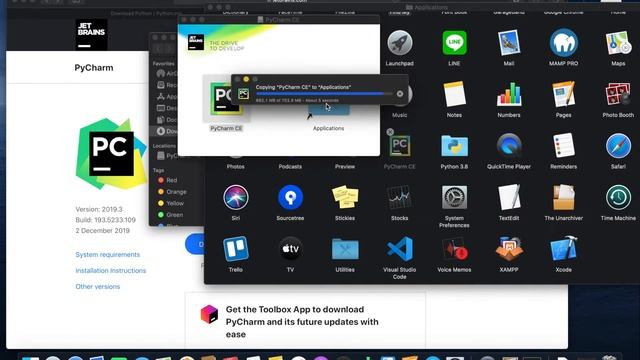Open the Mail app icon
The width and height of the screenshot is (640, 360).
[x=509, y=43]
